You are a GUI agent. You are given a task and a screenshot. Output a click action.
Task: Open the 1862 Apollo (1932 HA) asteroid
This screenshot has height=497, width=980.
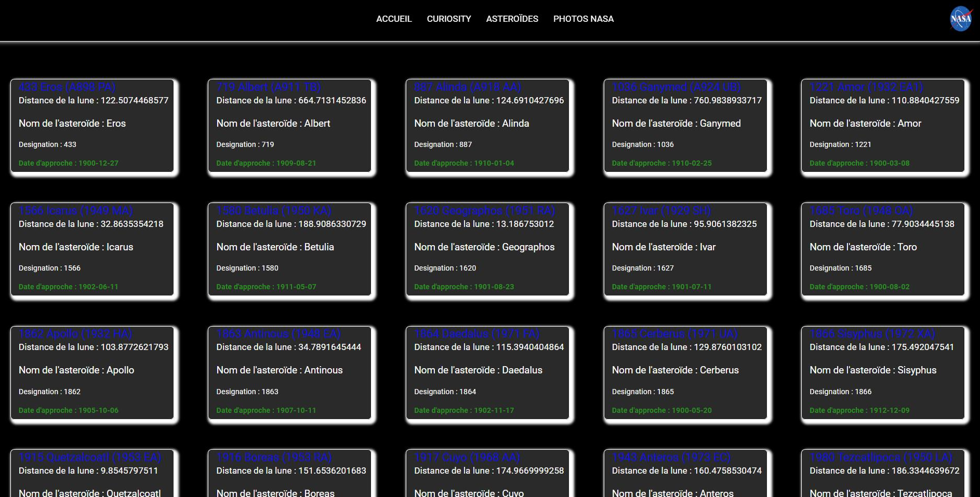click(75, 334)
